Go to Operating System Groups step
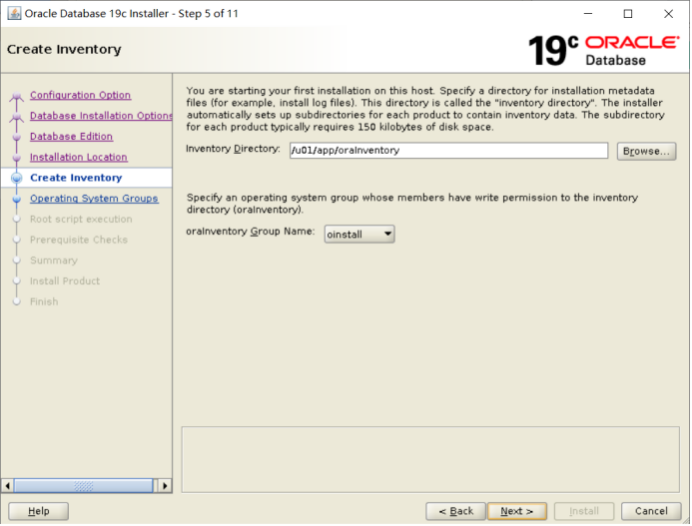 [x=94, y=199]
